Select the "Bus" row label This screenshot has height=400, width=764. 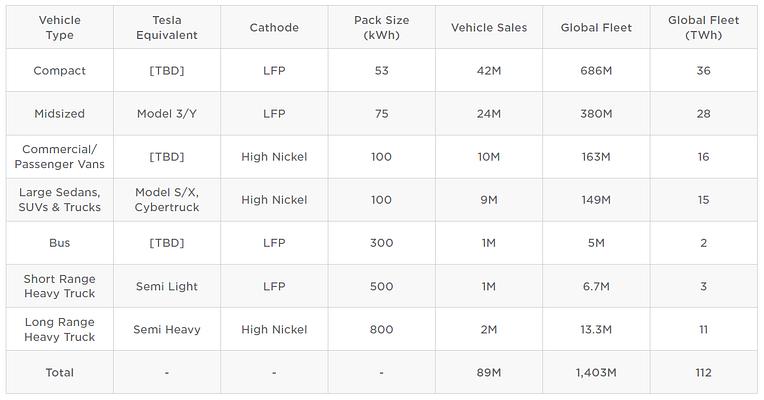tap(60, 243)
